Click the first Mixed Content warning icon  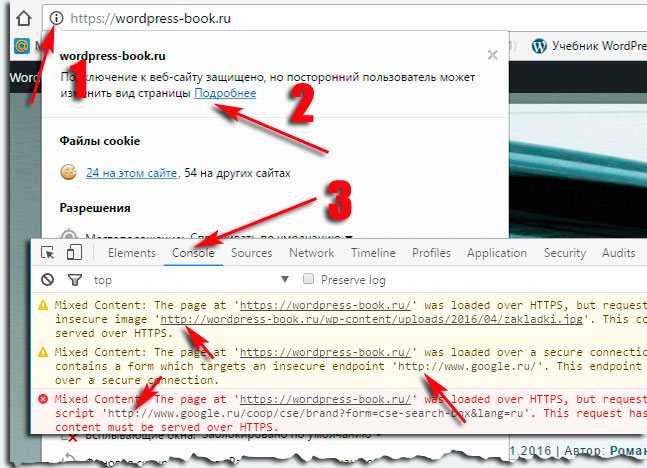[43, 305]
